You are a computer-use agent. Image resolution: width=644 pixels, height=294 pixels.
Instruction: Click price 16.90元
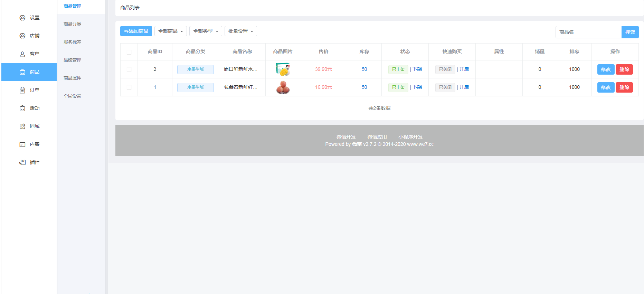(323, 87)
